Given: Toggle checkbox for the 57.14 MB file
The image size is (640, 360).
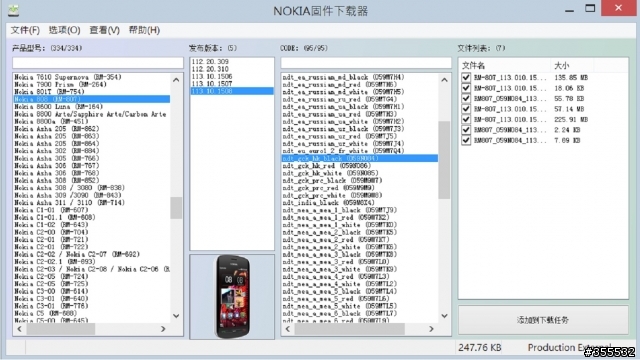Looking at the screenshot, I should tap(466, 109).
